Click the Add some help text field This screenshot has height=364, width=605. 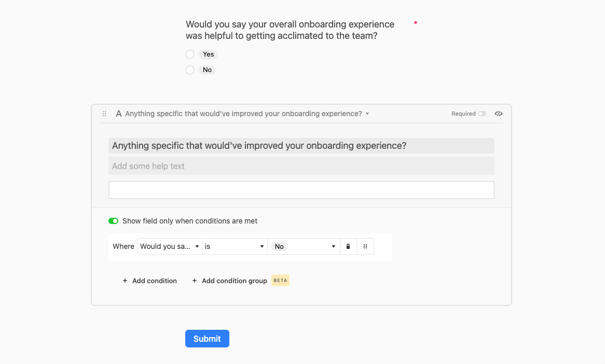(x=301, y=166)
